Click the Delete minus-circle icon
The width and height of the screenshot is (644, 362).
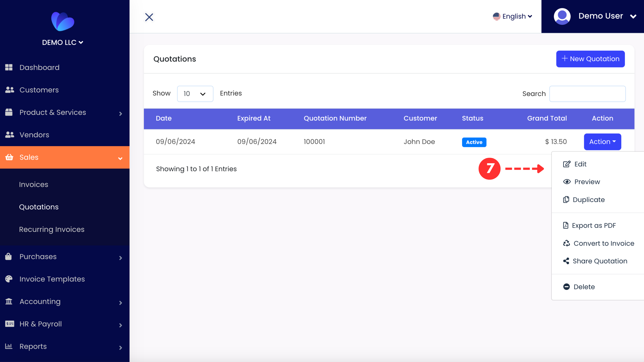pos(566,287)
